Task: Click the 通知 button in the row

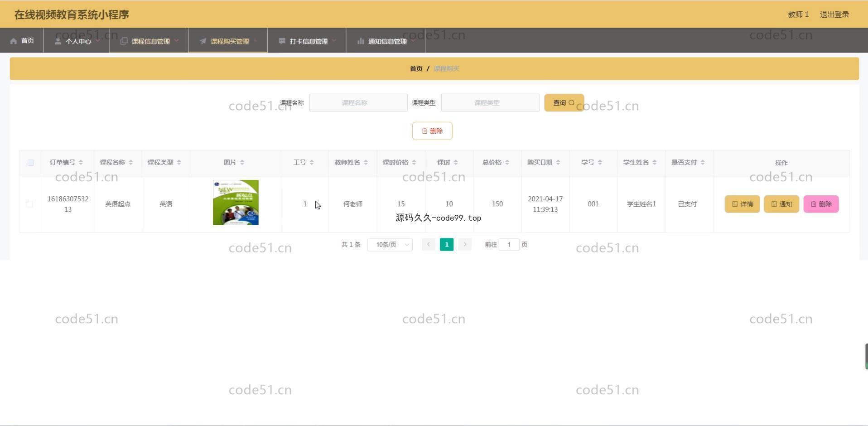Action: 781,204
